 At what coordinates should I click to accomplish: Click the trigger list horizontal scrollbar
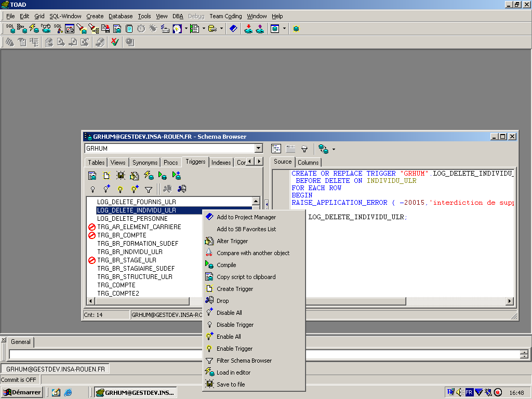(142, 301)
